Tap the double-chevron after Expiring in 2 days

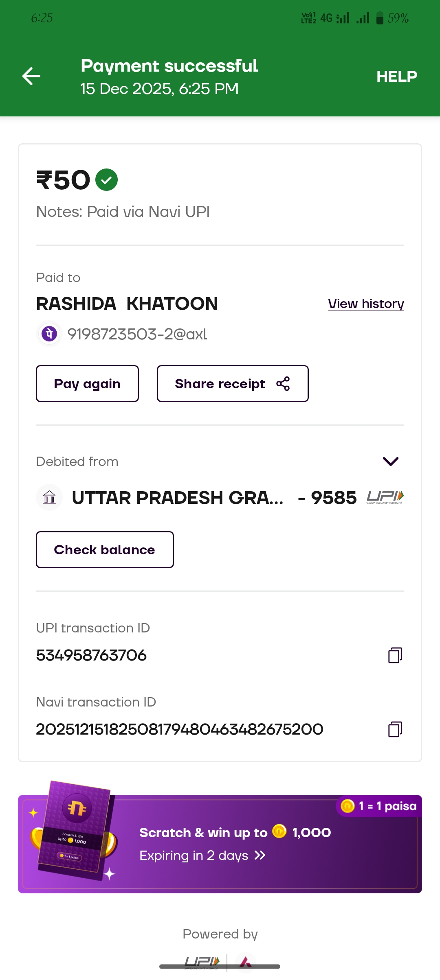pos(260,855)
